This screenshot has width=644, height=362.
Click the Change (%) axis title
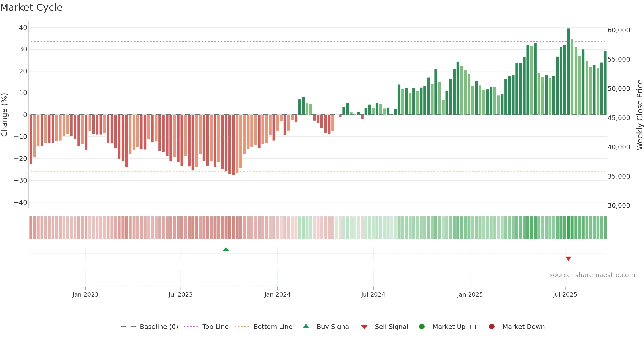point(5,115)
